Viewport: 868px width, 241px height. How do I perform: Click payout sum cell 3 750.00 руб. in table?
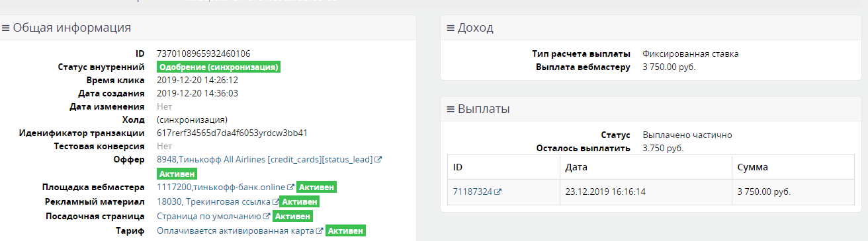click(x=793, y=192)
